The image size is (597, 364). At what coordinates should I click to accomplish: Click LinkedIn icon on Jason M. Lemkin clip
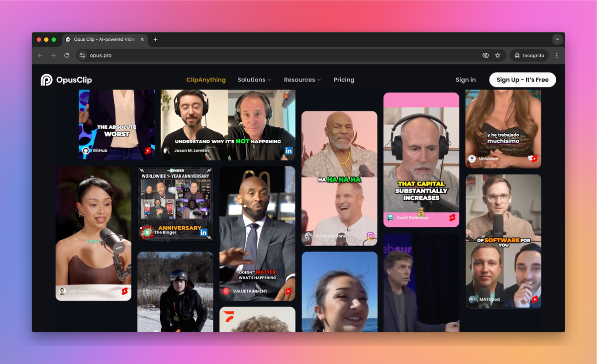(x=289, y=150)
